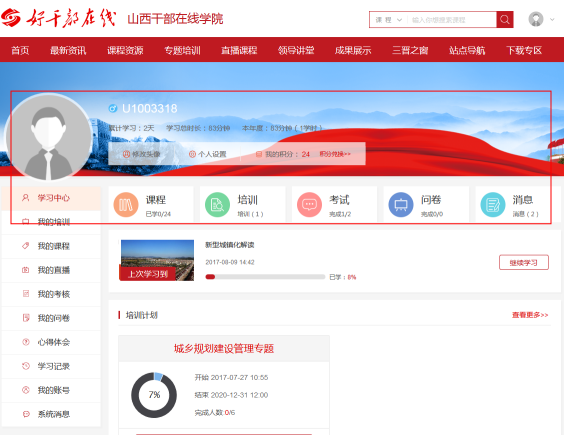Open the 课程 search type dropdown
The width and height of the screenshot is (564, 435).
click(388, 20)
